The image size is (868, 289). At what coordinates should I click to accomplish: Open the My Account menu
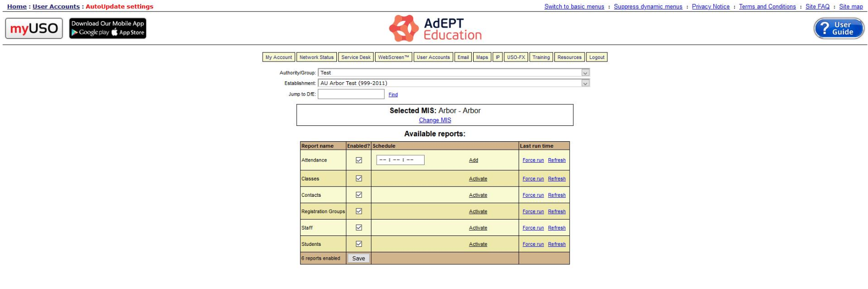pos(278,57)
